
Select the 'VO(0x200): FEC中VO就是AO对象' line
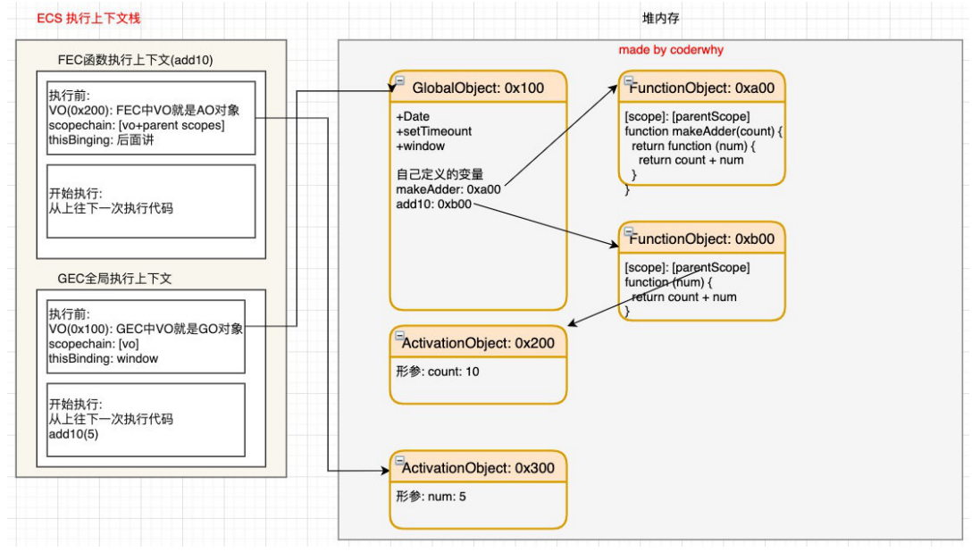tap(145, 111)
